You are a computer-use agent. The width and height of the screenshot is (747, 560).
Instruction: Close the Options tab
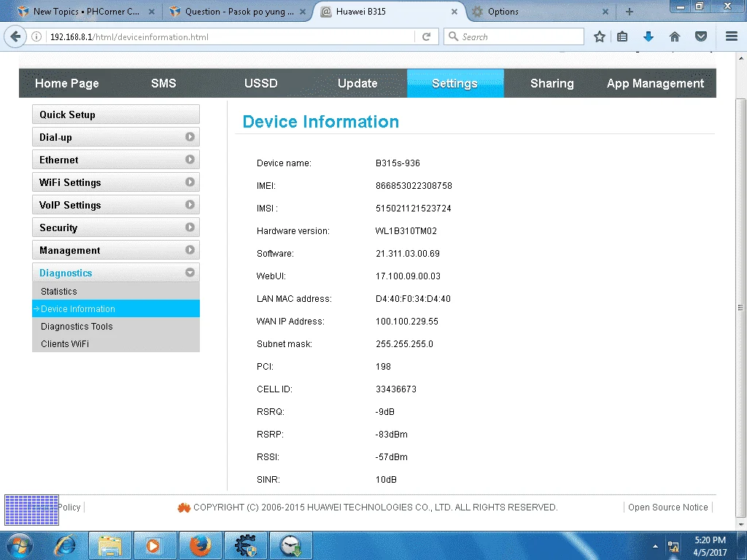coord(605,12)
